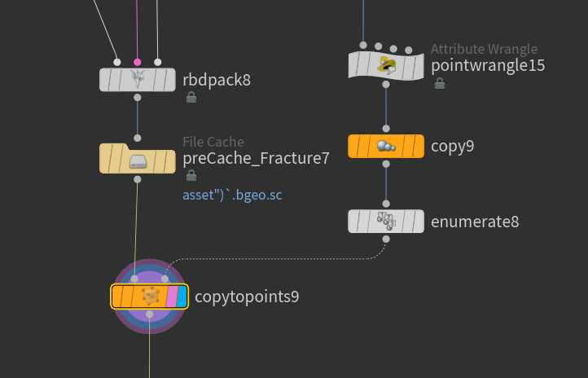The height and width of the screenshot is (378, 588).
Task: Click the enumerate8 node name label
Action: (475, 222)
